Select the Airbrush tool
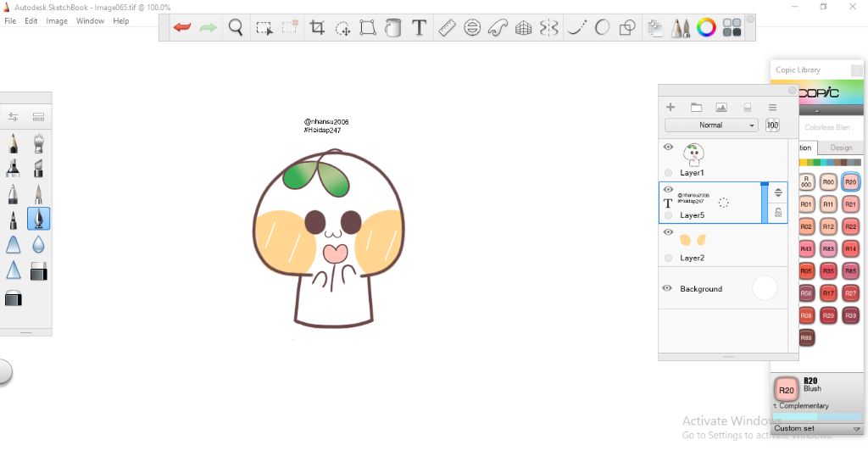 tap(38, 142)
